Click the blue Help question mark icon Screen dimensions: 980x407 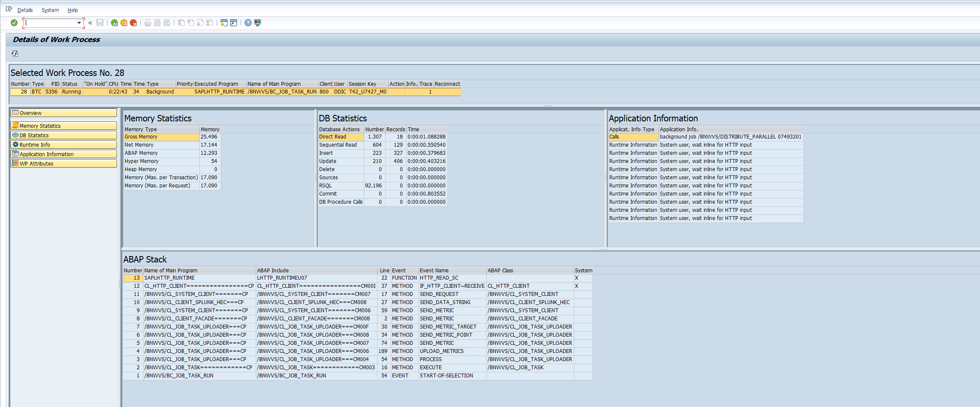pyautogui.click(x=248, y=23)
